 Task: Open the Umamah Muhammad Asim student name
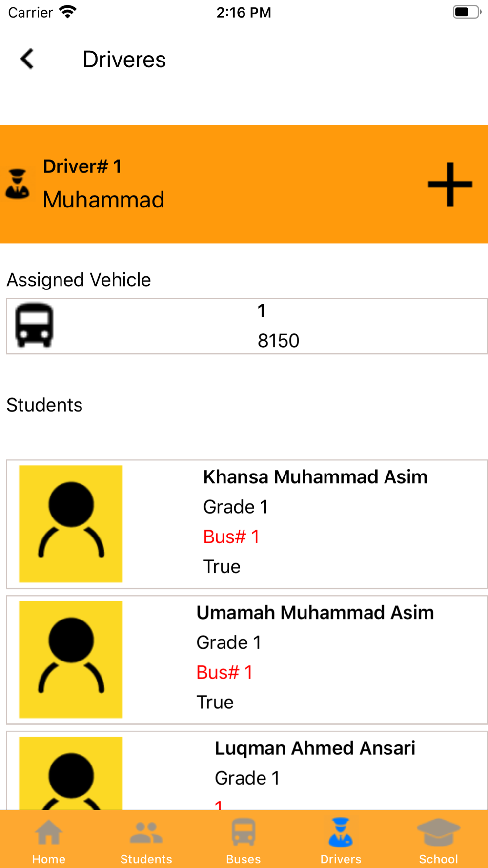tap(315, 613)
